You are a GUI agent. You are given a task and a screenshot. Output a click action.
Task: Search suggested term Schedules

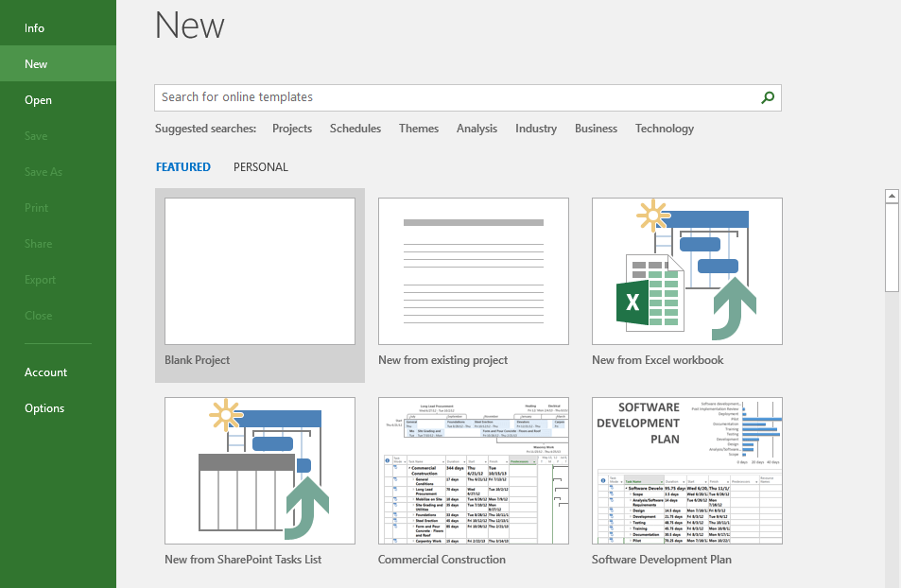(x=355, y=129)
